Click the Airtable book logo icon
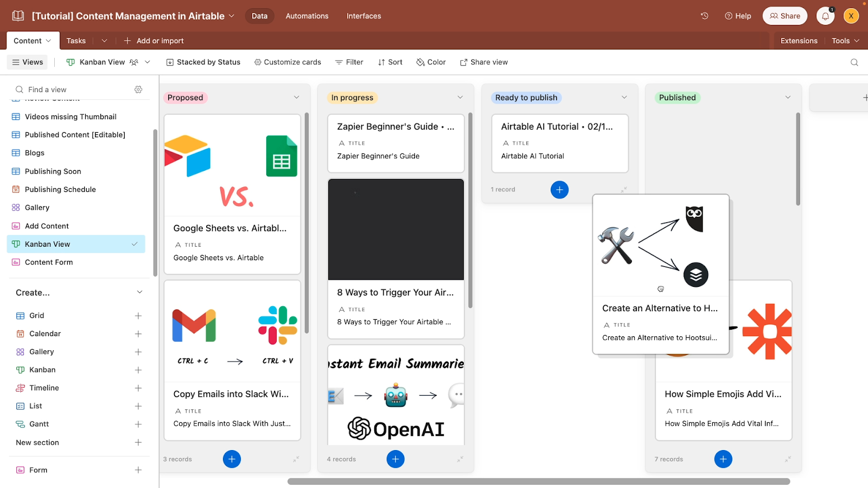868x488 pixels. [18, 16]
